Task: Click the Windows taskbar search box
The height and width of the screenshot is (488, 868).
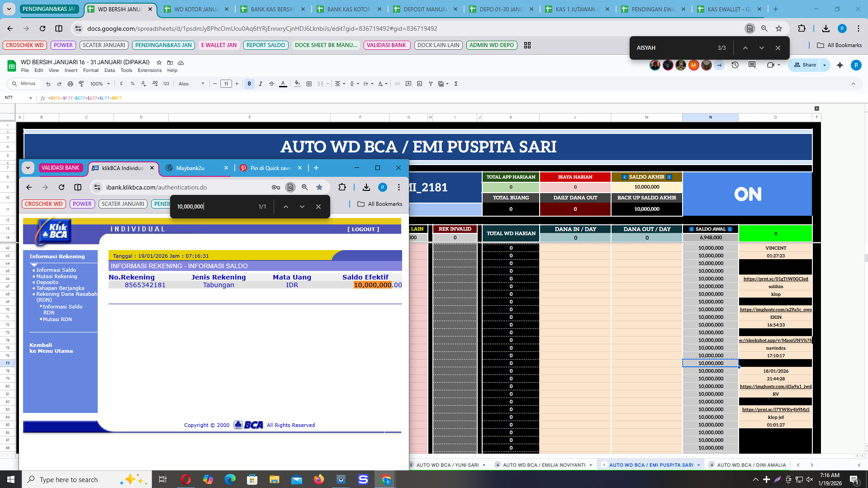Action: pyautogui.click(x=86, y=479)
